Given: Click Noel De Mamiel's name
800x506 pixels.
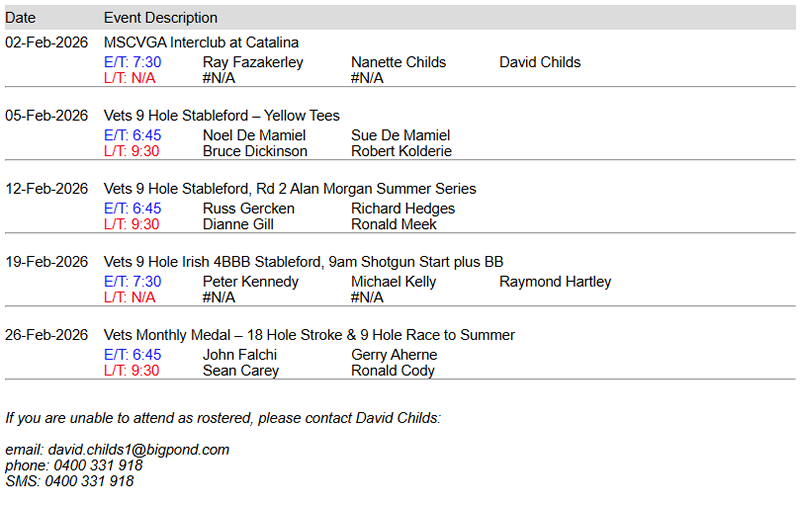Looking at the screenshot, I should [x=254, y=135].
